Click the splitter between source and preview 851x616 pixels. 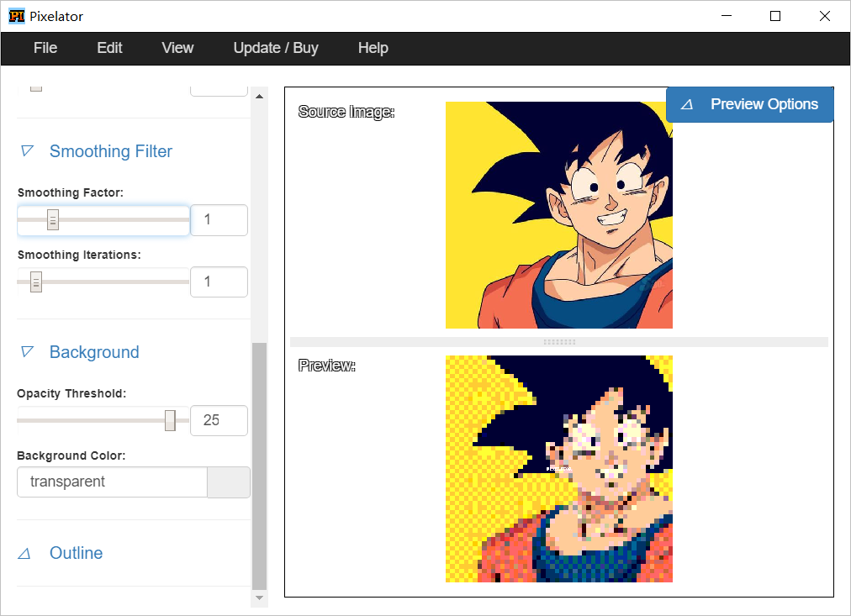(559, 342)
